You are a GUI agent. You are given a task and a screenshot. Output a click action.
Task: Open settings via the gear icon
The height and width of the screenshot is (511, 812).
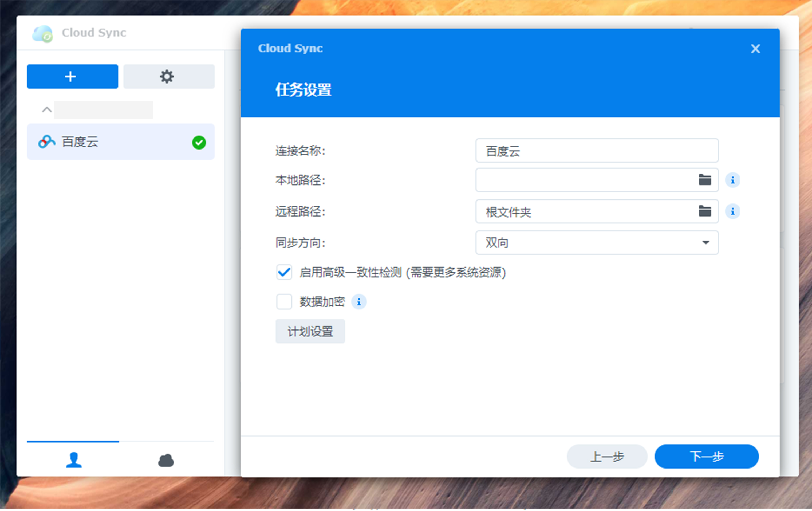tap(168, 76)
